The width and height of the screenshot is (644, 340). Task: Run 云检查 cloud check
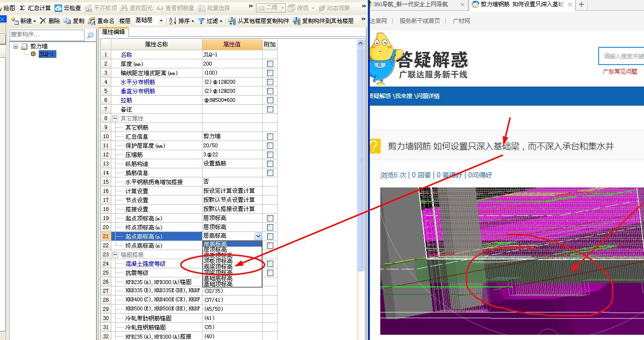[67, 8]
